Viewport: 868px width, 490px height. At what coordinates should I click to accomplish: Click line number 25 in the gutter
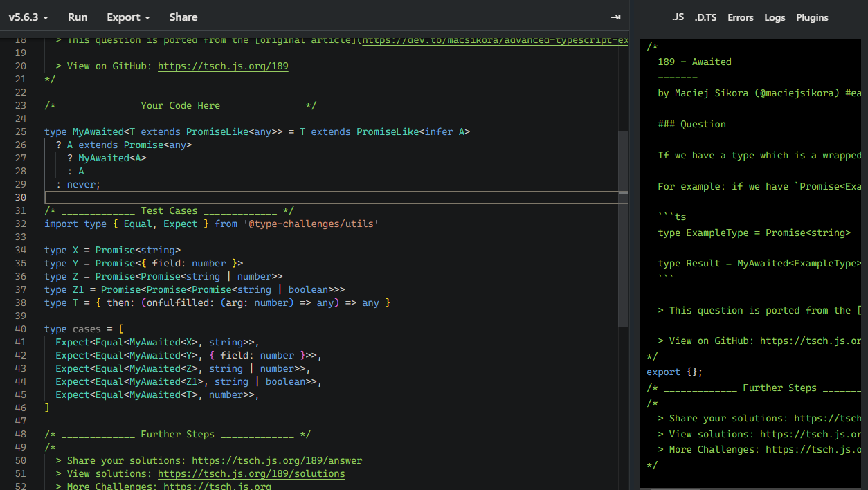point(20,132)
